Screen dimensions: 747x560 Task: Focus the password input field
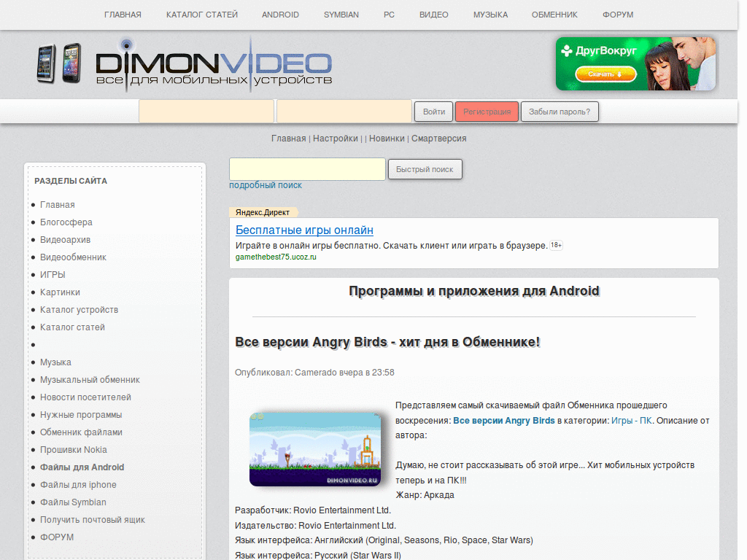(344, 112)
